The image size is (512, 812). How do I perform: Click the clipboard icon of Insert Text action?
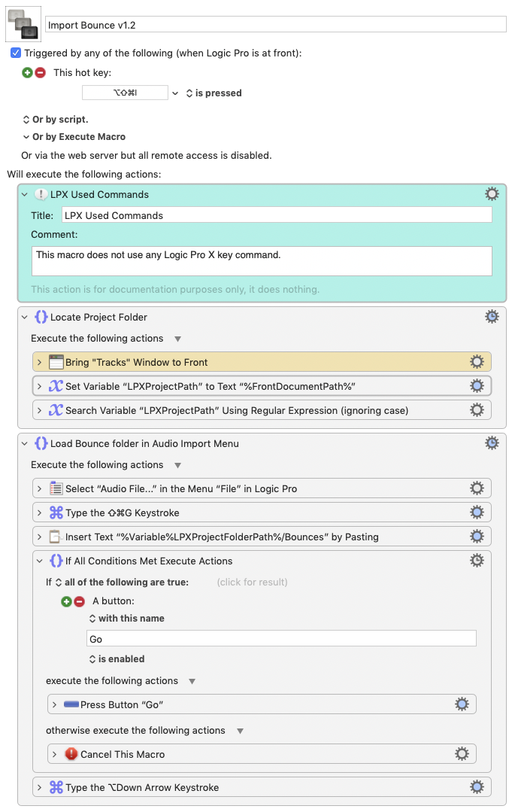pyautogui.click(x=56, y=537)
